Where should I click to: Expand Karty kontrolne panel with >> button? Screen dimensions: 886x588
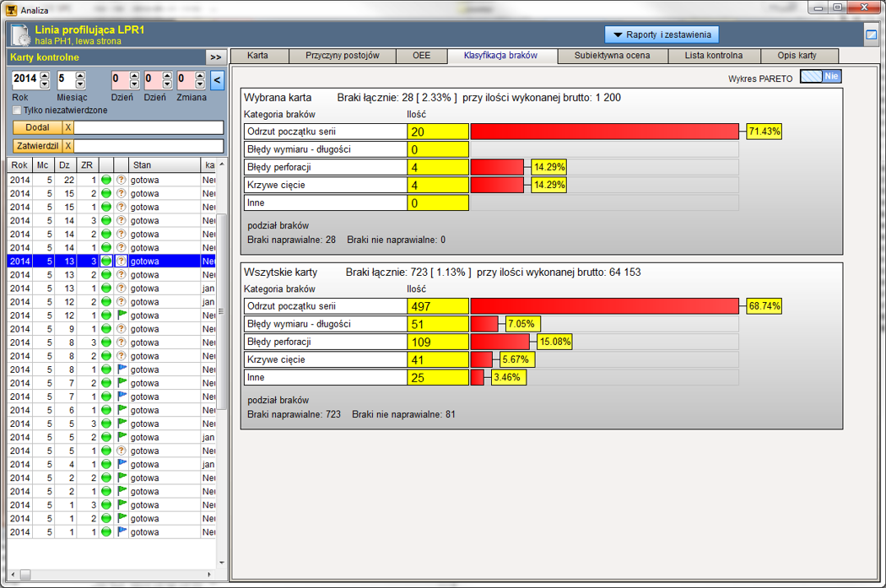point(215,57)
